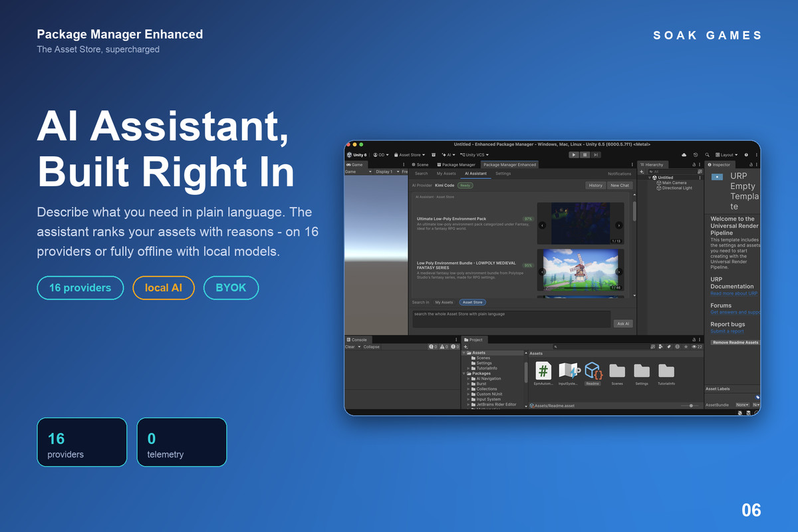Viewport: 798px width, 532px height.
Task: Click the Hierarchy add plus button
Action: coord(642,172)
